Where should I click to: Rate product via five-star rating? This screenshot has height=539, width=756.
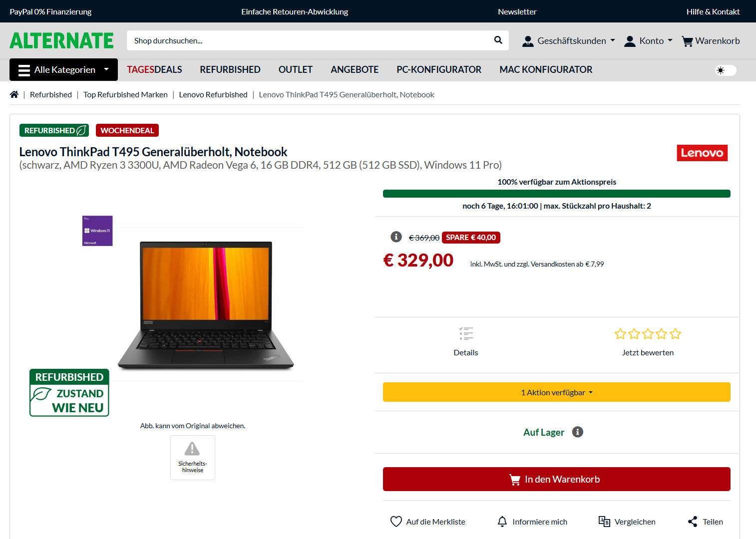[648, 334]
